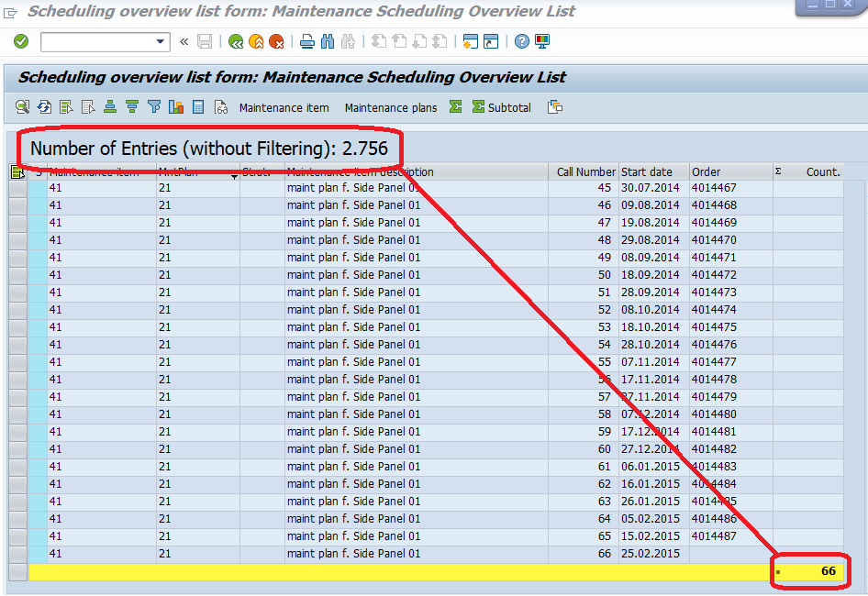
Task: Click order number 4014473
Action: pos(714,292)
